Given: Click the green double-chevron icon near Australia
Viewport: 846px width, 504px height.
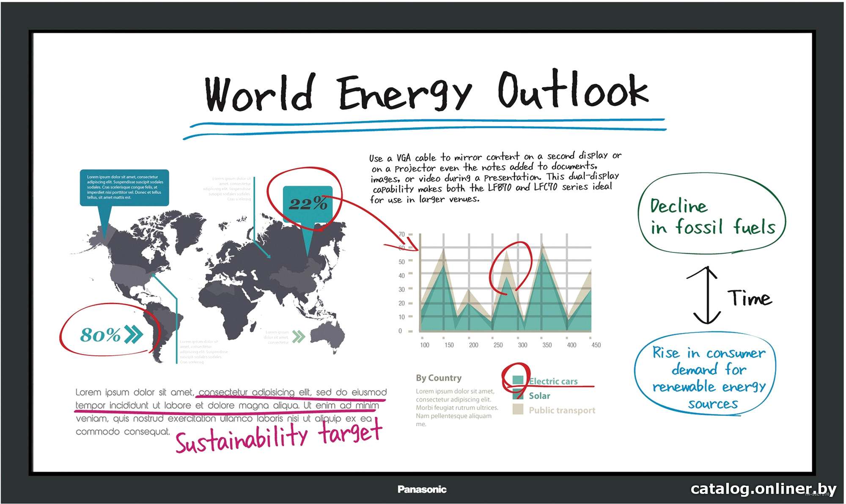Looking at the screenshot, I should coord(299,337).
